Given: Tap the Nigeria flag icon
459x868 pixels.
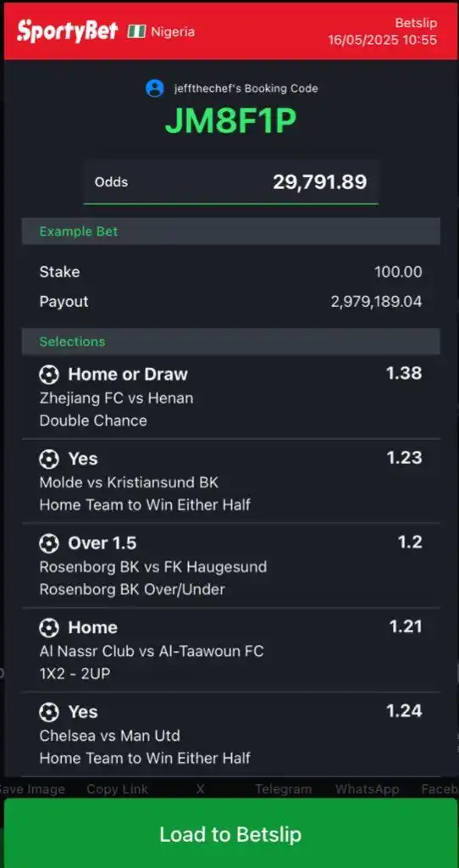Looking at the screenshot, I should tap(136, 31).
